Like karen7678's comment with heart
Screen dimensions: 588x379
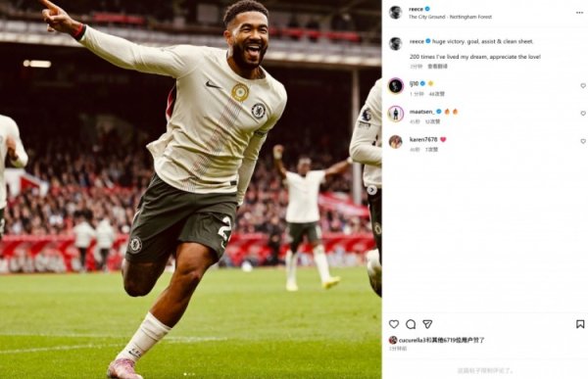point(583,141)
